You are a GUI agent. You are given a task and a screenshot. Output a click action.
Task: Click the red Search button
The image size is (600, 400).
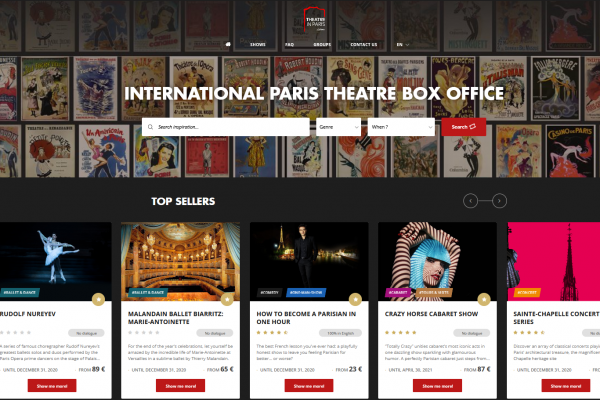pyautogui.click(x=463, y=127)
